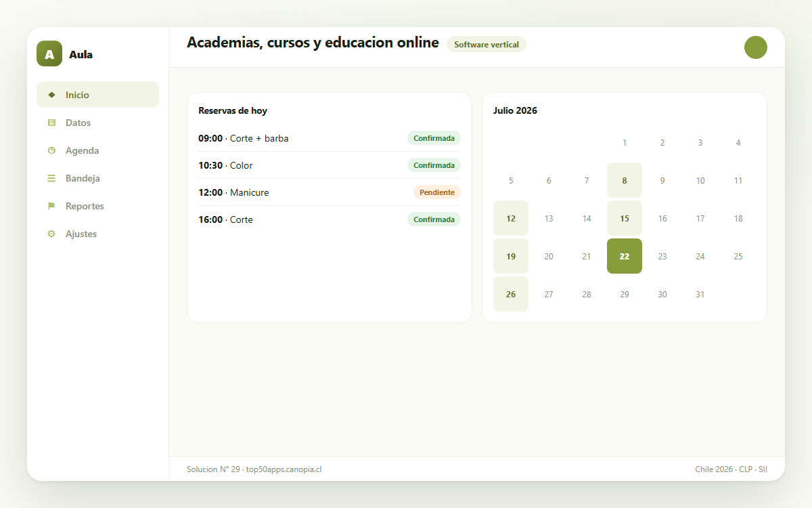Image resolution: width=812 pixels, height=508 pixels.
Task: Select July 31 in the calendar
Action: [x=700, y=294]
